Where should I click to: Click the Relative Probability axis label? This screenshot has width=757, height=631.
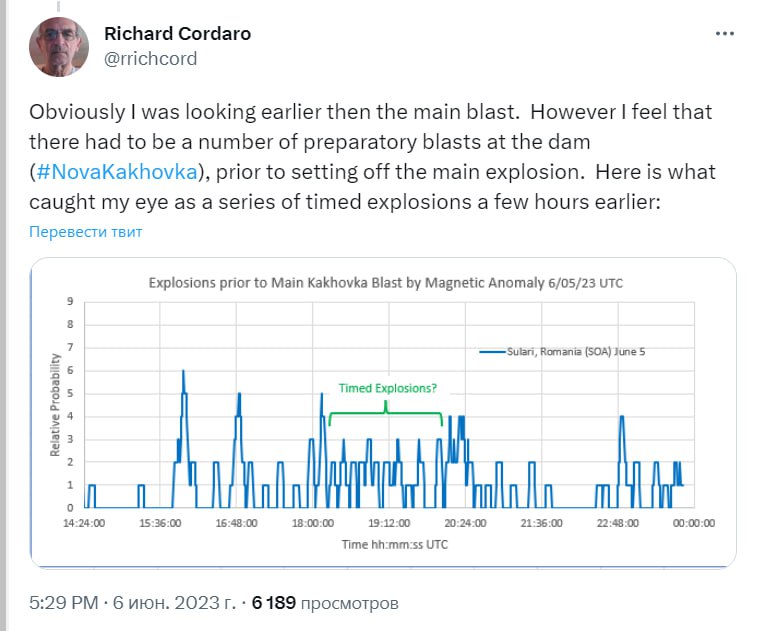pos(57,404)
